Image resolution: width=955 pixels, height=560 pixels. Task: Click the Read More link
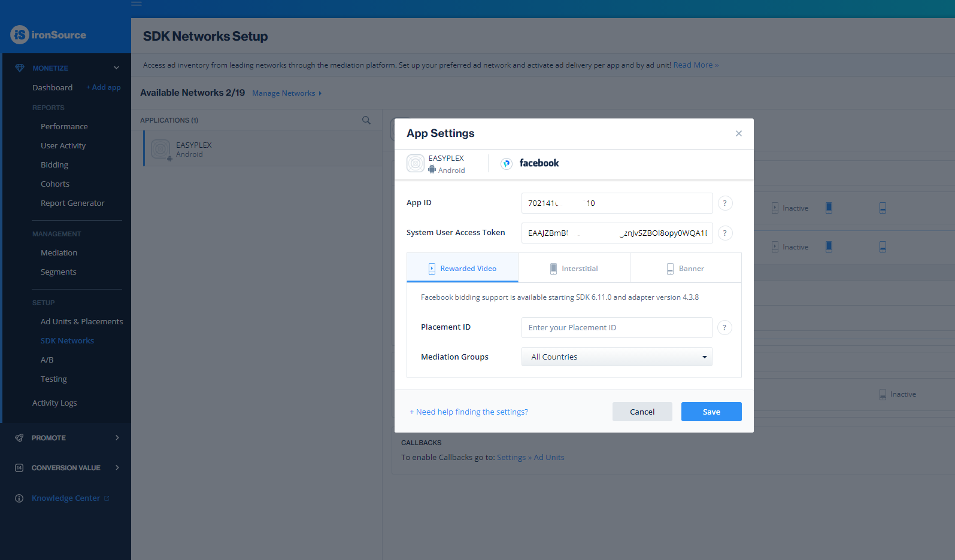[x=696, y=65]
